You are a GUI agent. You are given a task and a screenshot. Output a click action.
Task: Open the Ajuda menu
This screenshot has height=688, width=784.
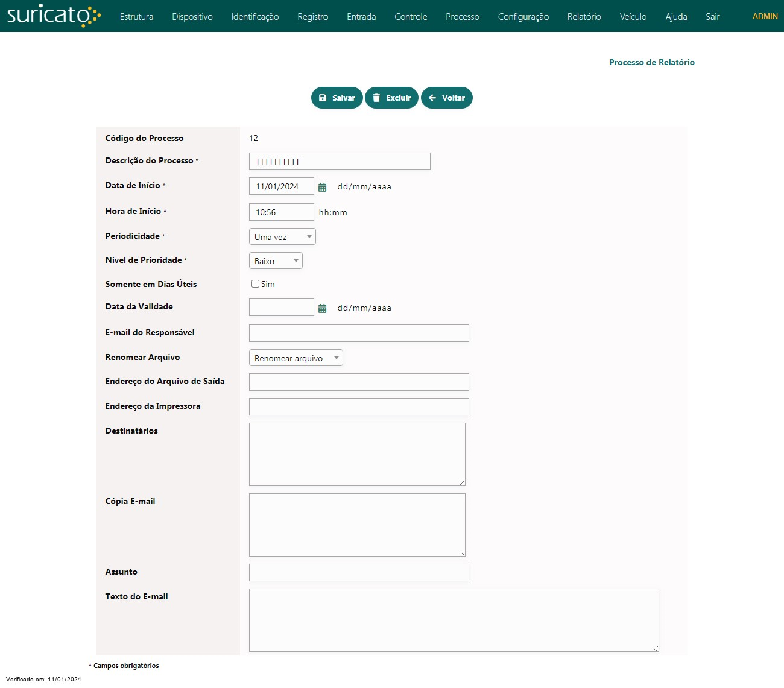pos(676,17)
